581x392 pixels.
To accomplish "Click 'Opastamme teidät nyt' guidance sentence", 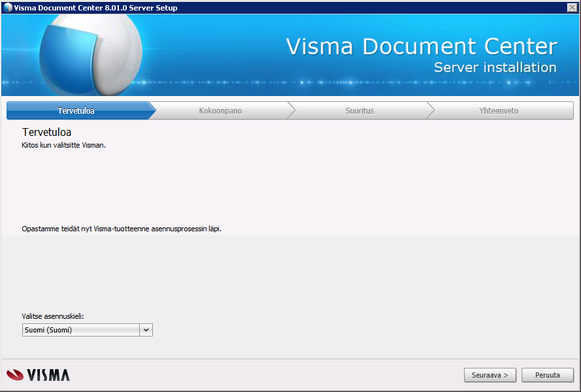I will tap(122, 229).
